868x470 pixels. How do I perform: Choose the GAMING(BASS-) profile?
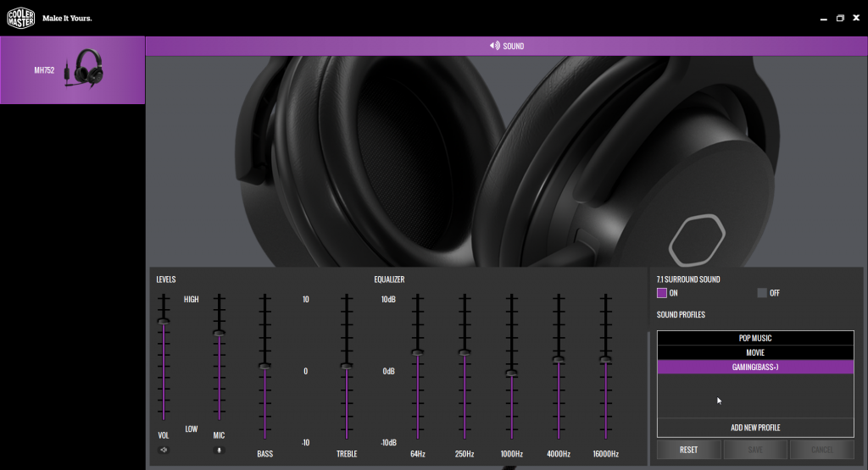[754, 367]
